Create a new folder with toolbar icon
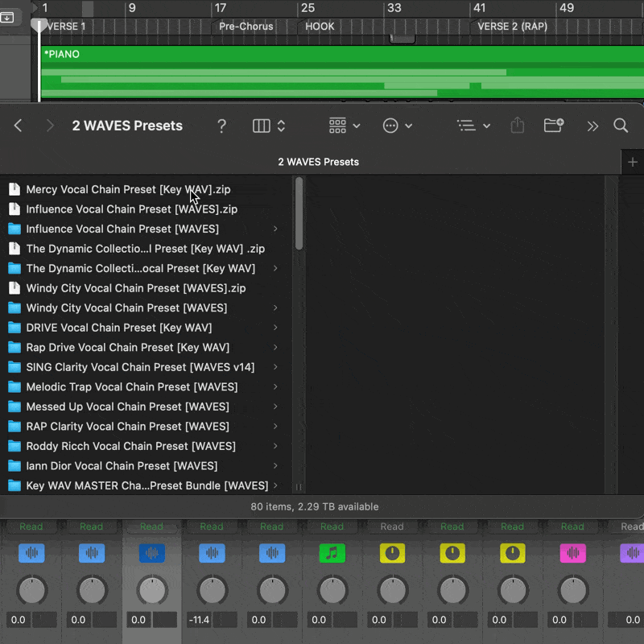 554,126
